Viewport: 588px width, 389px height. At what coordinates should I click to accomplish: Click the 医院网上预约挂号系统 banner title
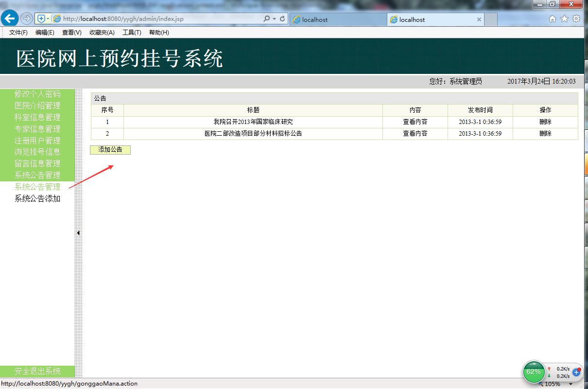coord(120,58)
